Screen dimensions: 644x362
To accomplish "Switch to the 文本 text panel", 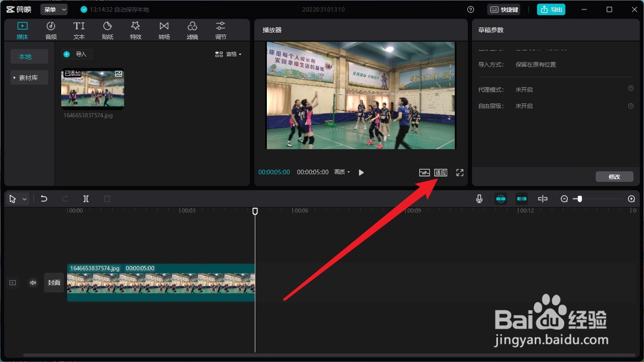I will coord(79,30).
